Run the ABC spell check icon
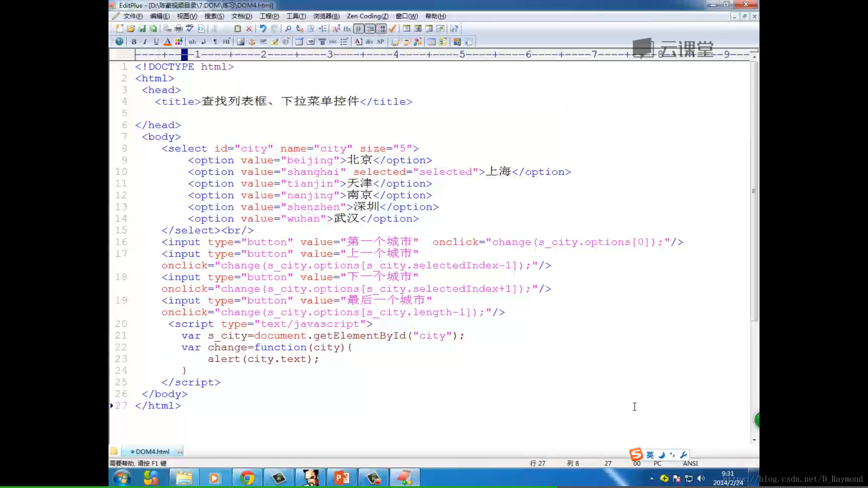868x488 pixels. 190,28
